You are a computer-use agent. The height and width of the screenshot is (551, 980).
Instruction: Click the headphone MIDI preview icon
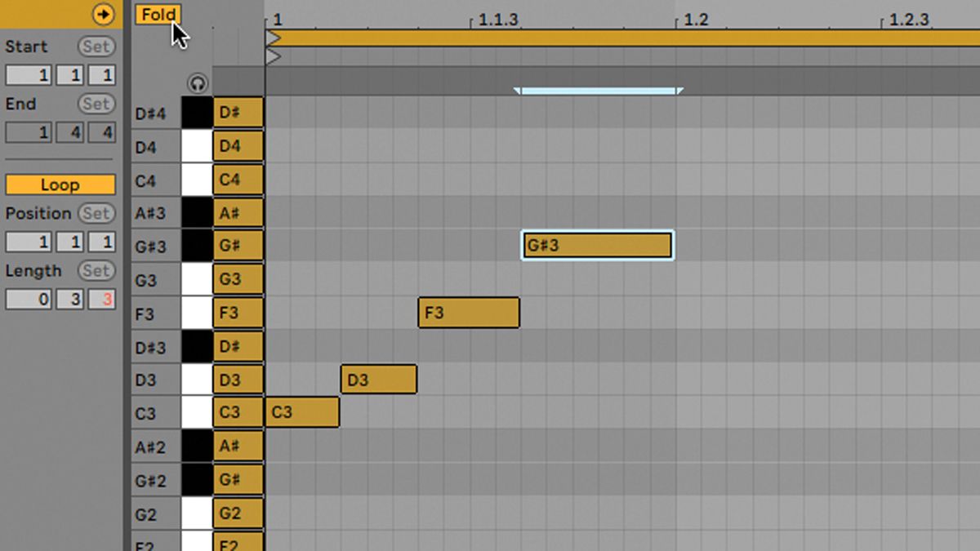coord(196,83)
